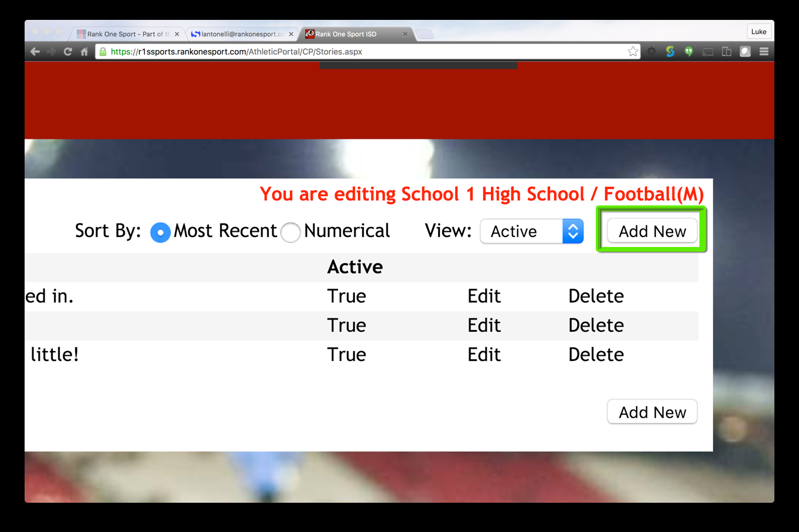The image size is (799, 532).
Task: Click the cast screen extension icon
Action: coord(708,52)
